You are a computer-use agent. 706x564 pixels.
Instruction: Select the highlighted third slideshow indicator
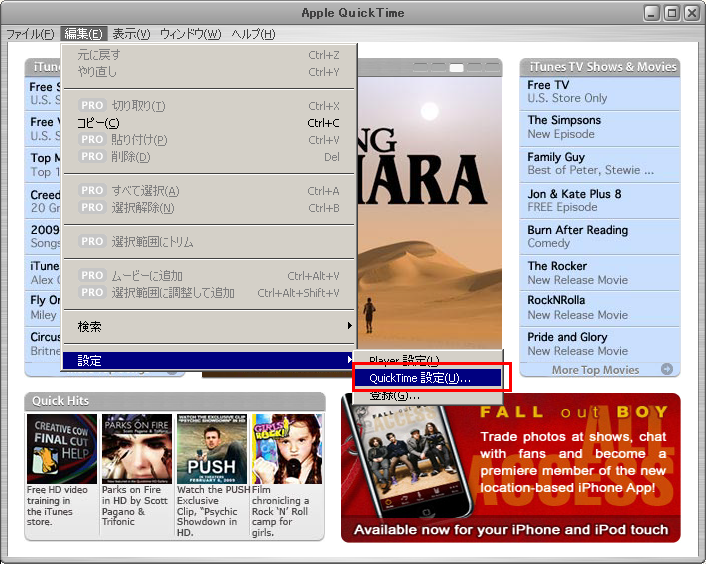456,68
